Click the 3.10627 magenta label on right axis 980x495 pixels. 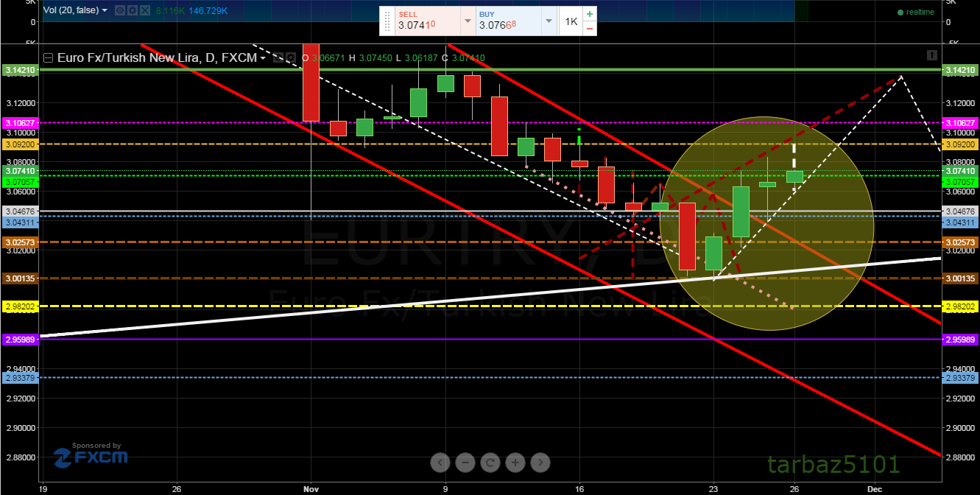960,122
